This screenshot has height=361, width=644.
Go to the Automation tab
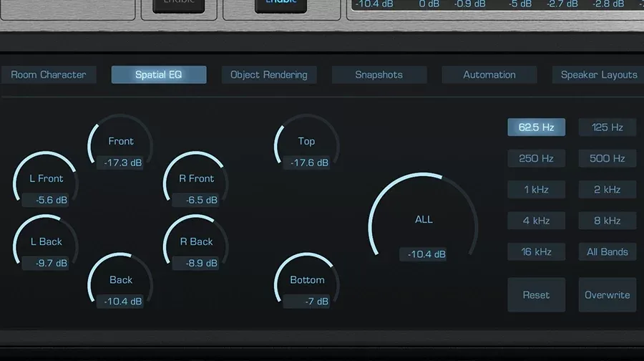click(x=489, y=74)
